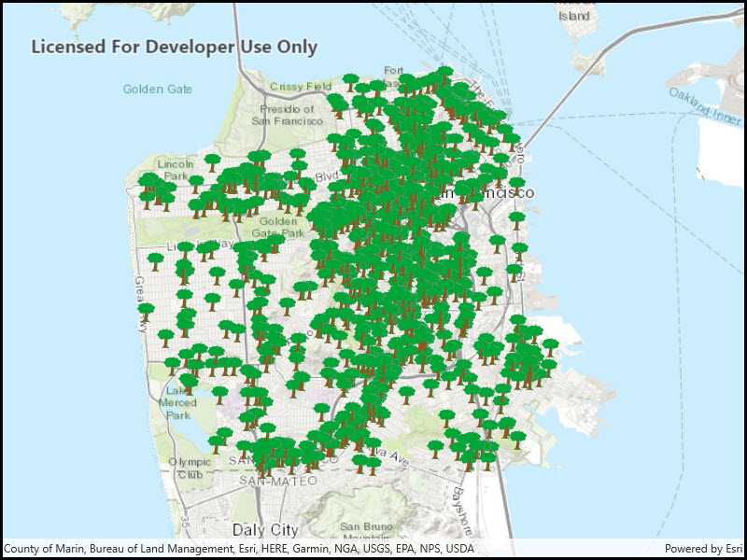
Task: Click the lone tree marker right of San Francisco label
Action: coord(517,186)
